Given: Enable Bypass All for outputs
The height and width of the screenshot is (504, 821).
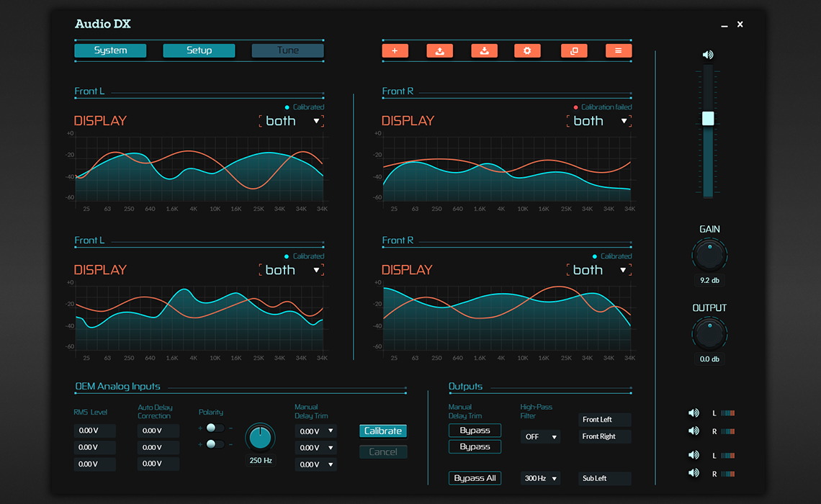Looking at the screenshot, I should 475,478.
